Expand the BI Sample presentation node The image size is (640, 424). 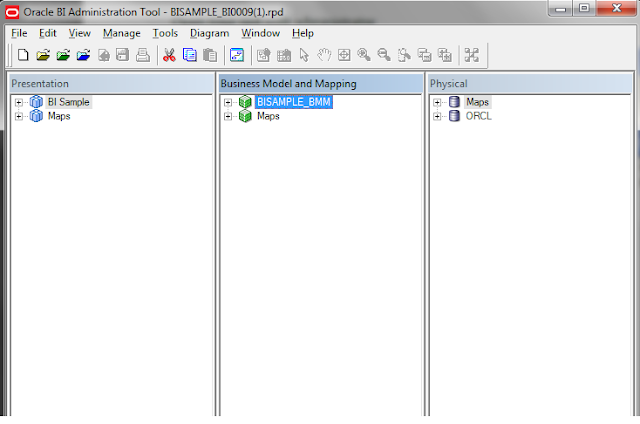pos(18,102)
